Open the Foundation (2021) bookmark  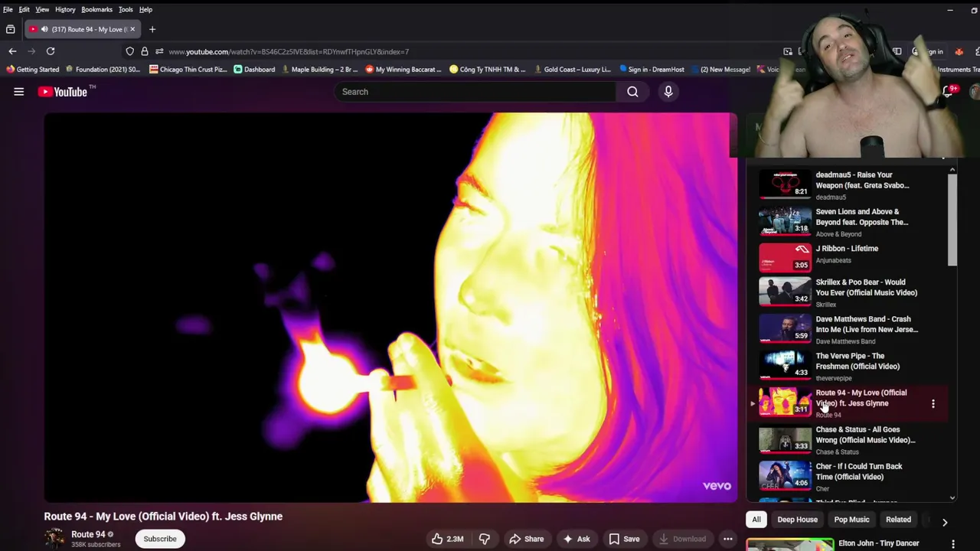point(103,70)
